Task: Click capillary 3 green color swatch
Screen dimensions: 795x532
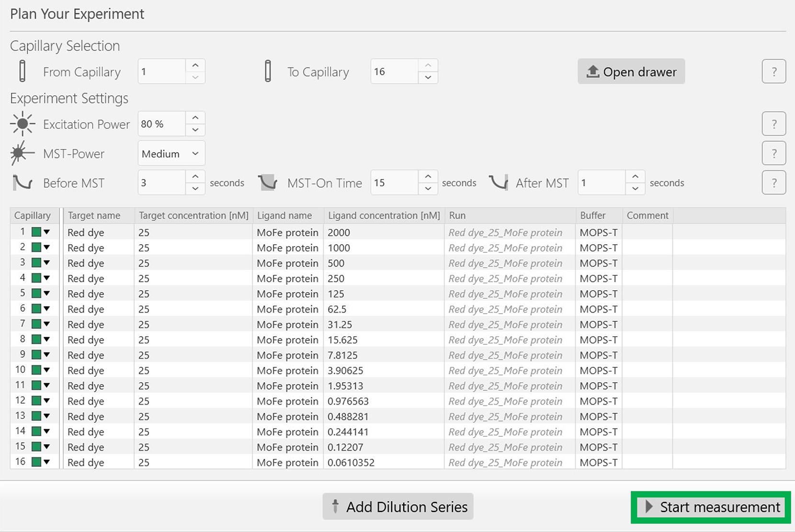Action: pos(36,262)
